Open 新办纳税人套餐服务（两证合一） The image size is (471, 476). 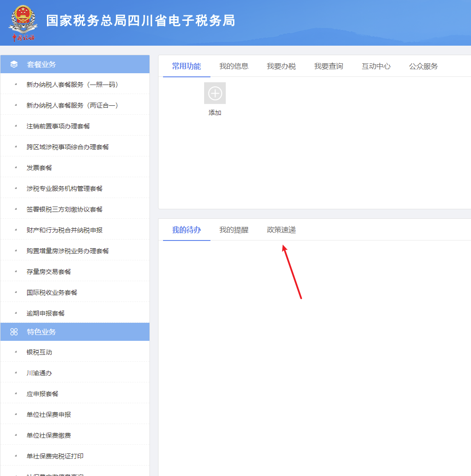pos(75,105)
